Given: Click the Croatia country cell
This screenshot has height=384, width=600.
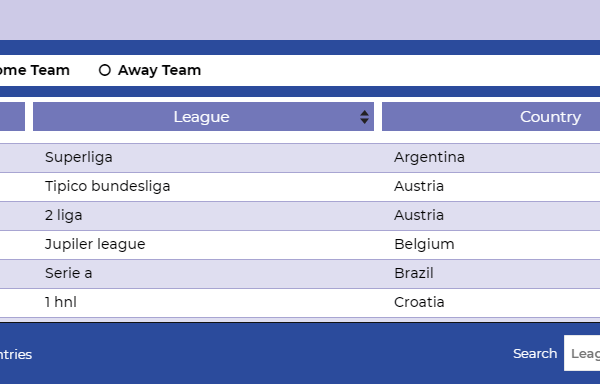Looking at the screenshot, I should tap(419, 303).
